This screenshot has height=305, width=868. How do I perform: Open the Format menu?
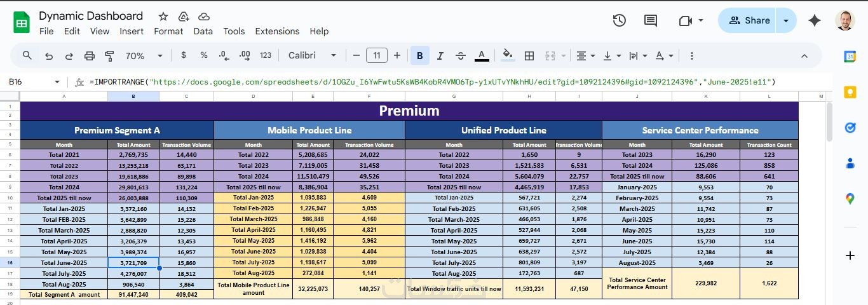click(x=168, y=31)
